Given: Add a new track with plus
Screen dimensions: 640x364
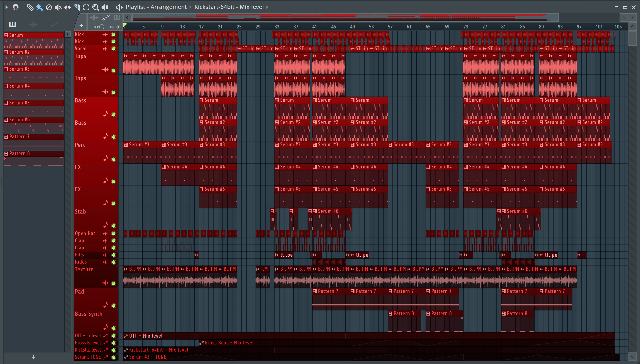Looking at the screenshot, I should pos(81,26).
